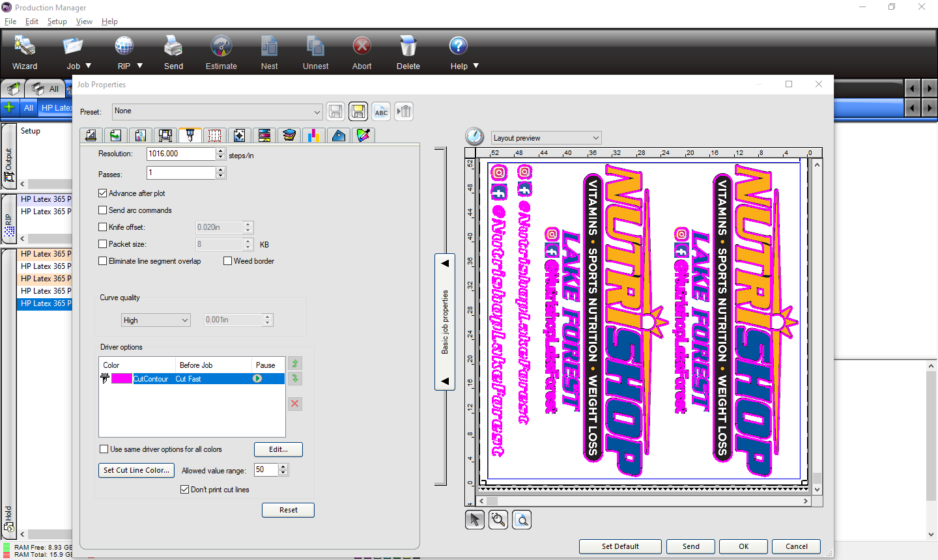Toggle Pause indicator on CutContour row
This screenshot has width=938, height=560.
click(x=257, y=378)
